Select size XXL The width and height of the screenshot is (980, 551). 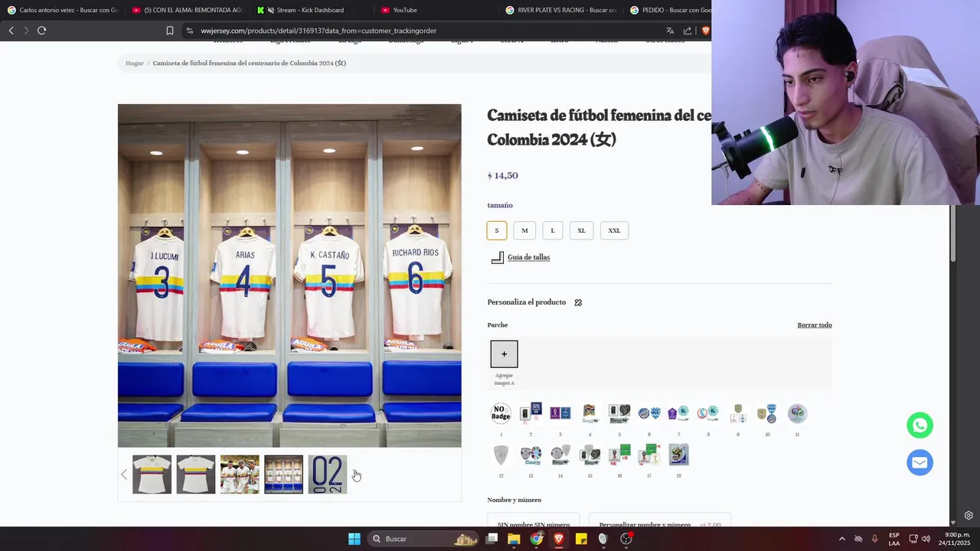tap(614, 230)
